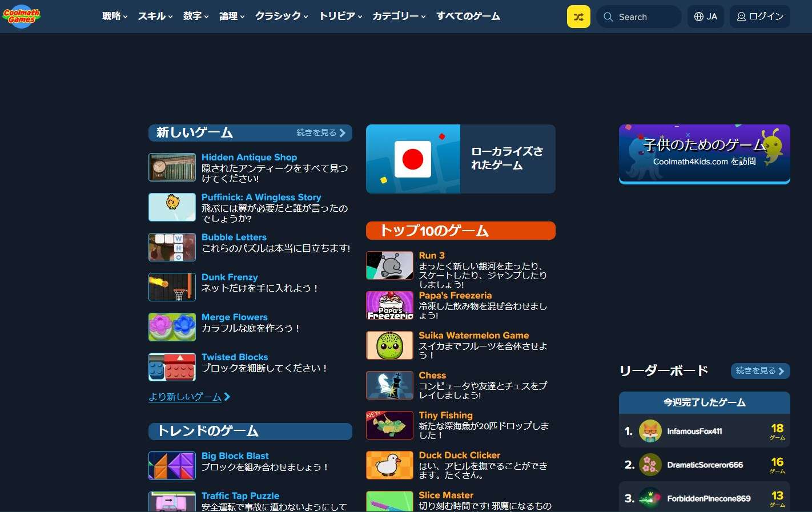Select the 今週完了したゲーム leaderboard tab

pos(705,402)
